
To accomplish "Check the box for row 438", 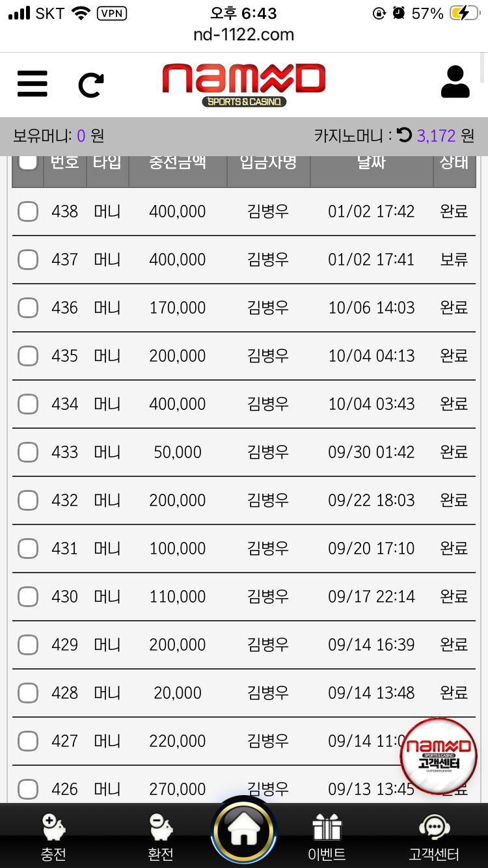I will [28, 211].
